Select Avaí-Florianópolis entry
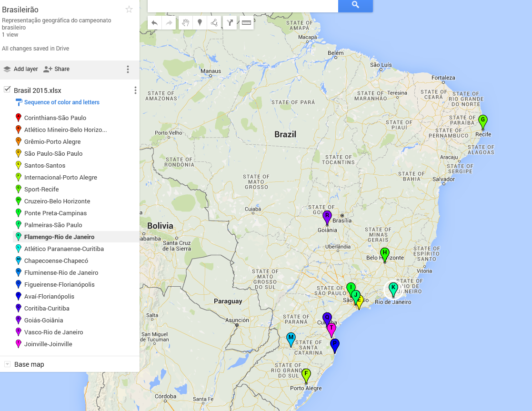Image resolution: width=532 pixels, height=411 pixels. pos(49,296)
